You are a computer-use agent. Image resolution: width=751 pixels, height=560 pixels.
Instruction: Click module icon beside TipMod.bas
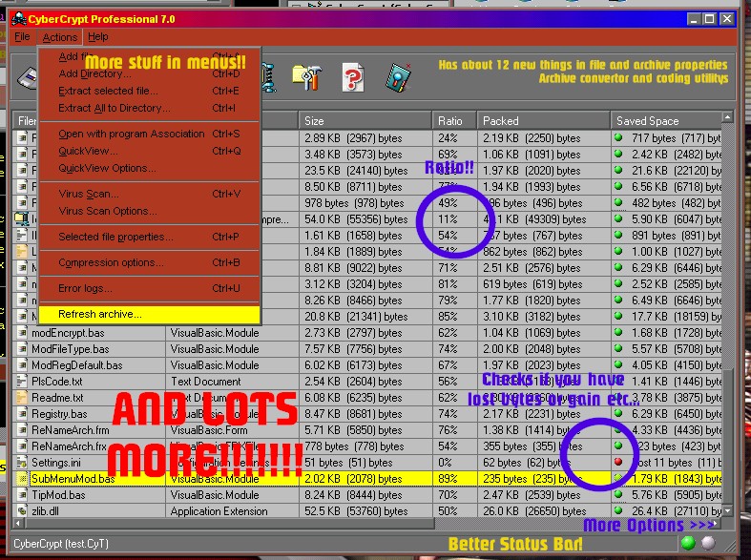pos(22,494)
